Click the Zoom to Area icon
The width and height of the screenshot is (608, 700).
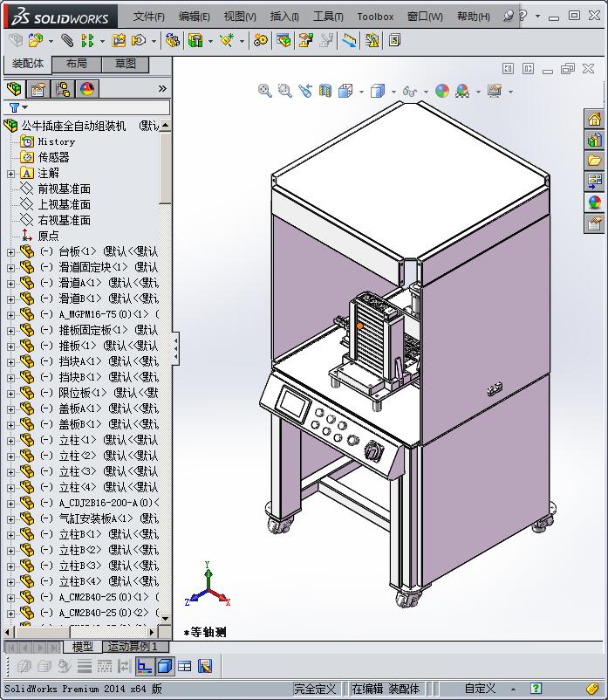[284, 91]
